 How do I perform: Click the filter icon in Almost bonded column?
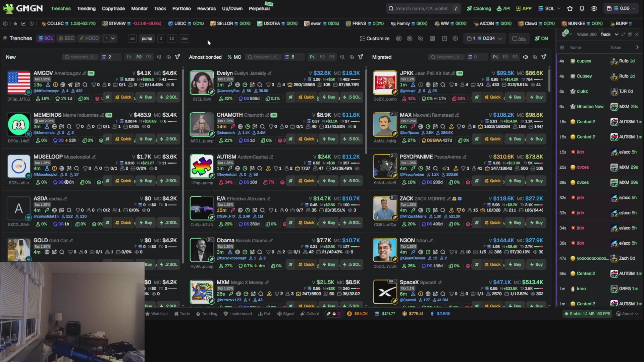click(361, 57)
